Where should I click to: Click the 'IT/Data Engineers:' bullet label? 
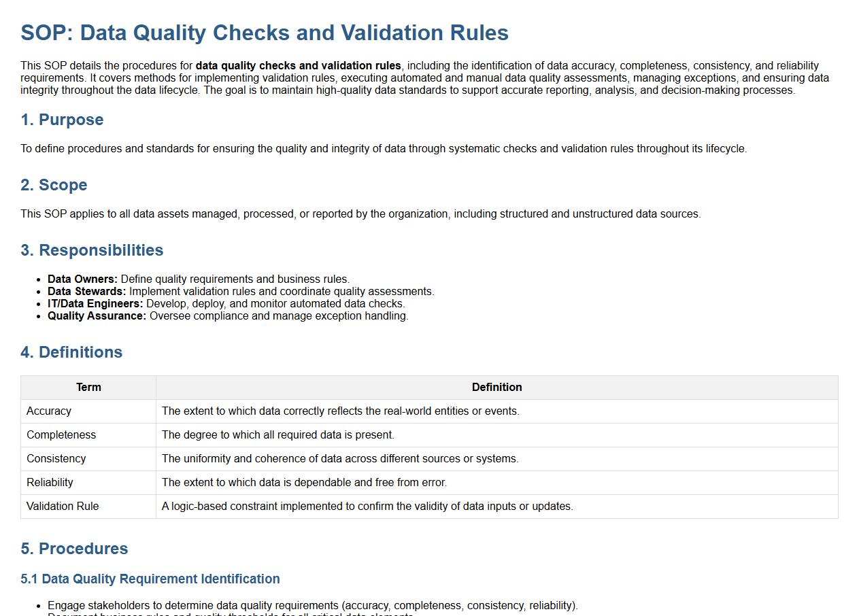point(95,304)
